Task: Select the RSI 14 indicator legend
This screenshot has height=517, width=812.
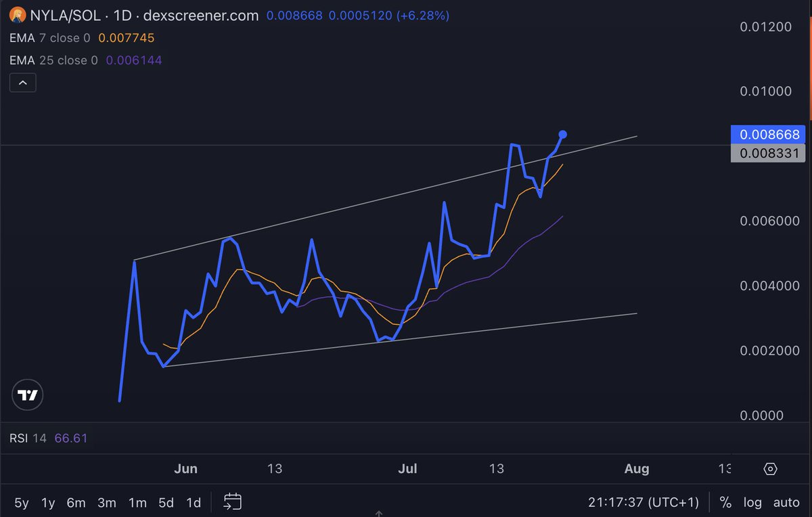Action: click(28, 439)
